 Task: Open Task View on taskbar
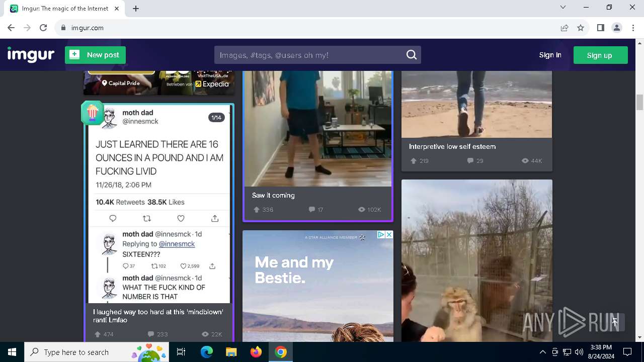pyautogui.click(x=181, y=352)
